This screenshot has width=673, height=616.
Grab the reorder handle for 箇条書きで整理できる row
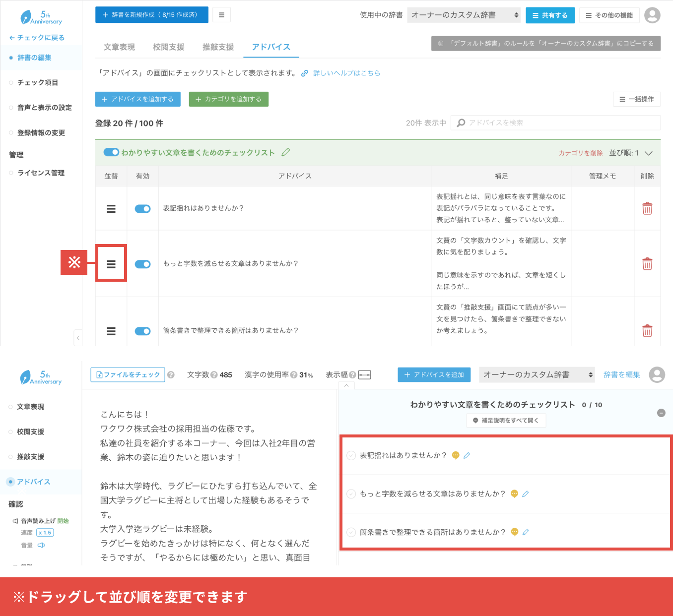click(x=111, y=331)
